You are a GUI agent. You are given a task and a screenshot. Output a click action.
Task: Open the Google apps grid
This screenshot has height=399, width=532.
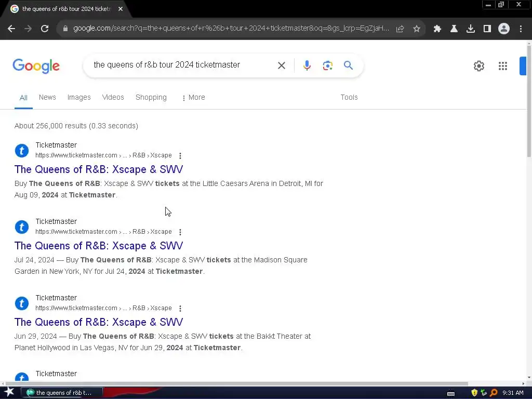coord(503,66)
